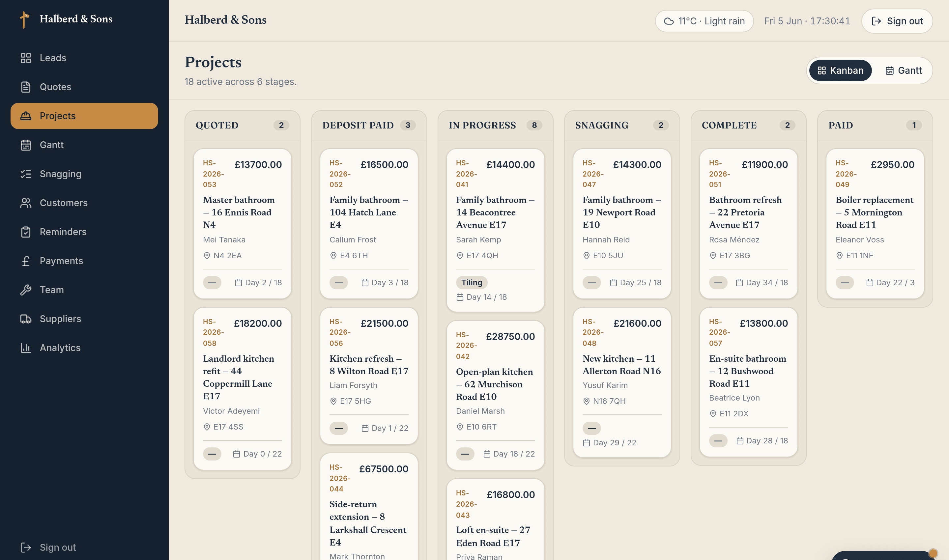The width and height of the screenshot is (949, 560).
Task: Click the Team wrench icon
Action: [x=26, y=290]
